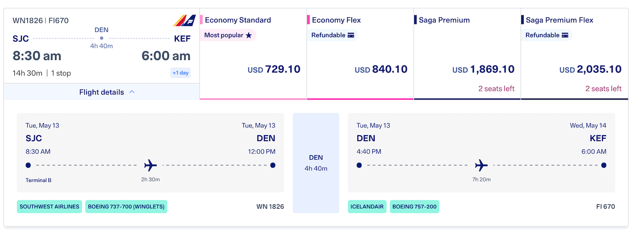Click the ICELANDAIR tag
The height and width of the screenshot is (236, 644).
coord(367,207)
